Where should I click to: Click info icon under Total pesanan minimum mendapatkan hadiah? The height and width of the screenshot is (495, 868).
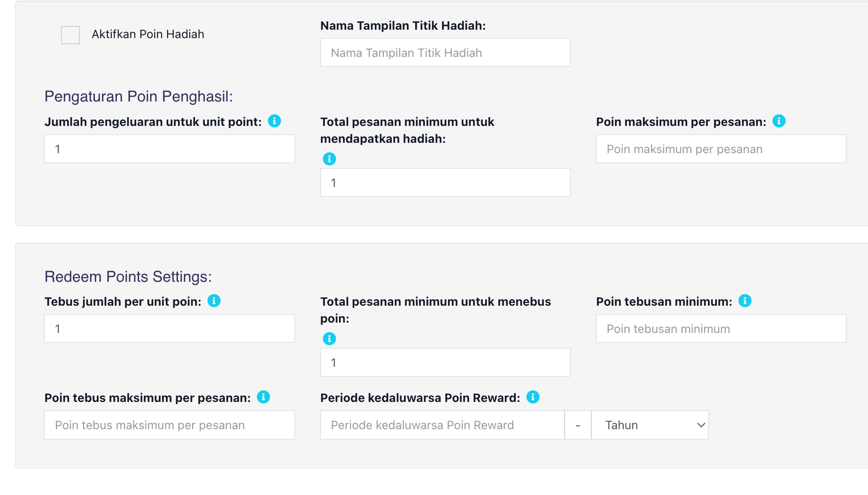point(329,159)
